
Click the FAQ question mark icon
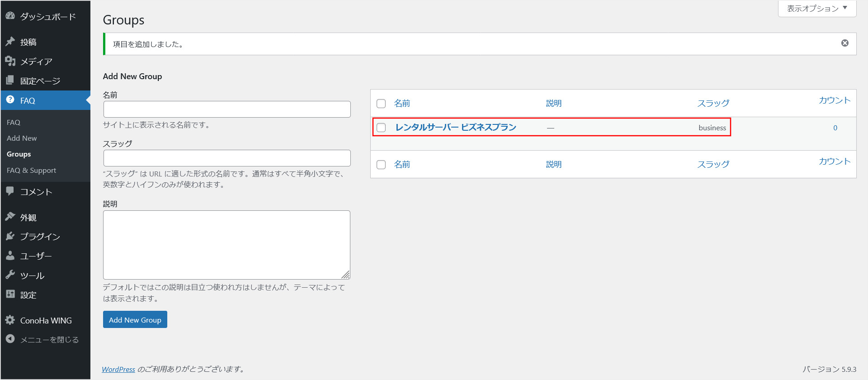tap(10, 100)
